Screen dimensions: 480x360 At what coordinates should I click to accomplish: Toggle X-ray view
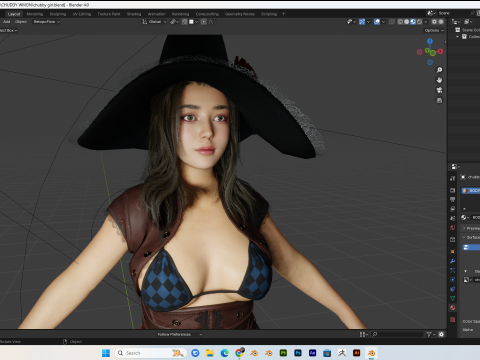(392, 22)
